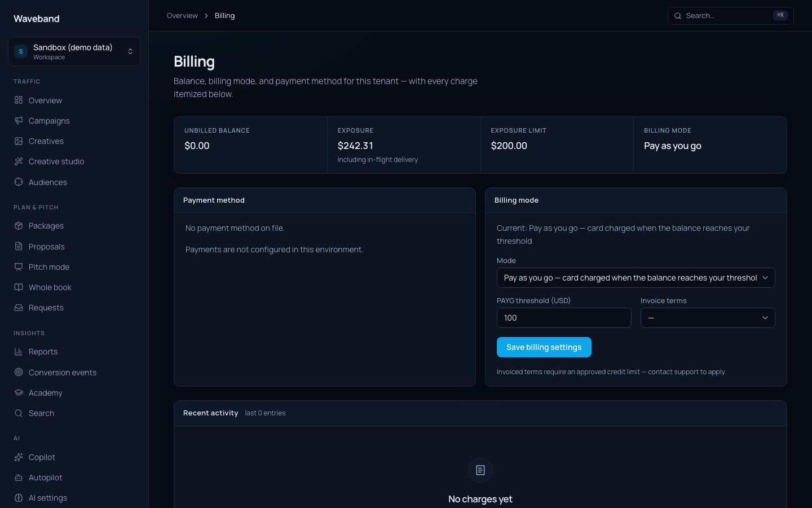The image size is (812, 508).
Task: Open Campaigns from the sidebar
Action: coord(74,120)
